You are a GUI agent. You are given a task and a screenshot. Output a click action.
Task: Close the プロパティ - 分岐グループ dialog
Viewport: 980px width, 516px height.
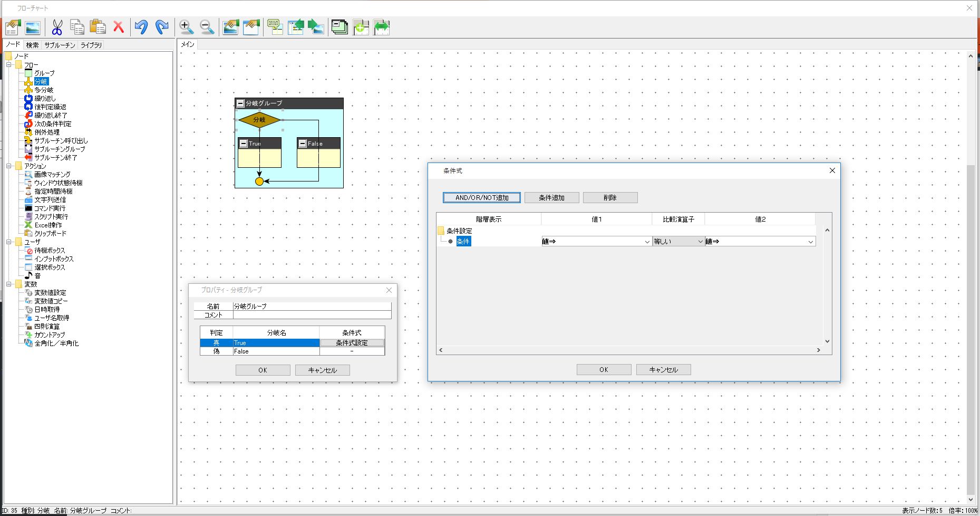click(x=389, y=290)
